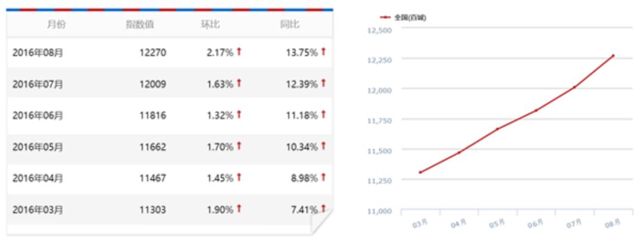Click the up arrow next to 10.34%
Screen dimensions: 644x243
coord(323,146)
